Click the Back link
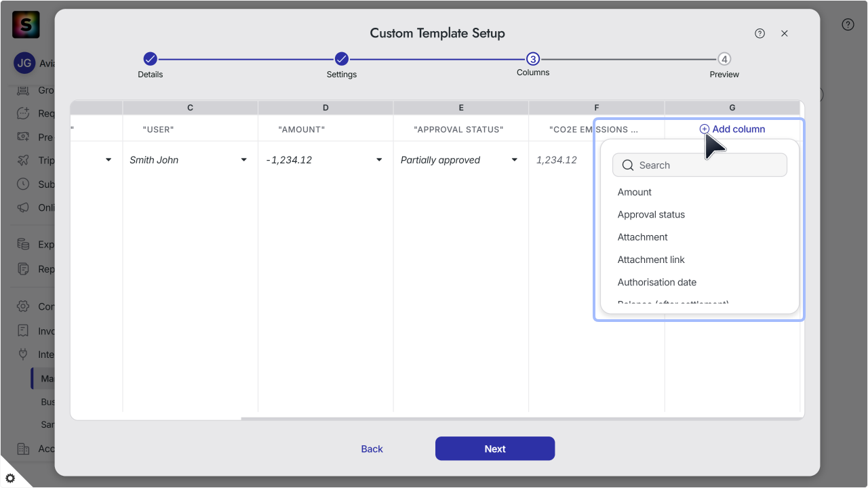This screenshot has height=488, width=868. (x=372, y=449)
